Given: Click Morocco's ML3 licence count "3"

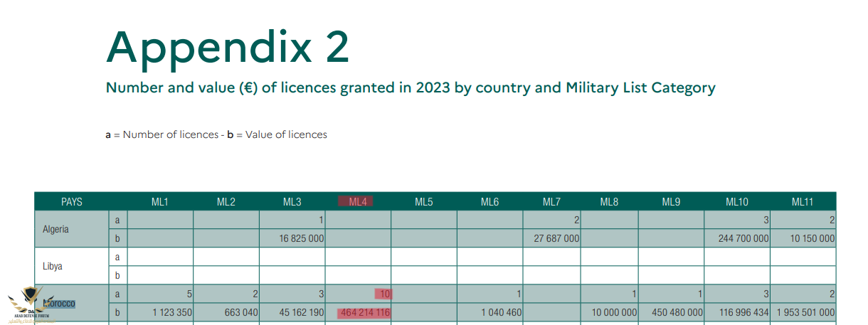Looking at the screenshot, I should point(322,294).
